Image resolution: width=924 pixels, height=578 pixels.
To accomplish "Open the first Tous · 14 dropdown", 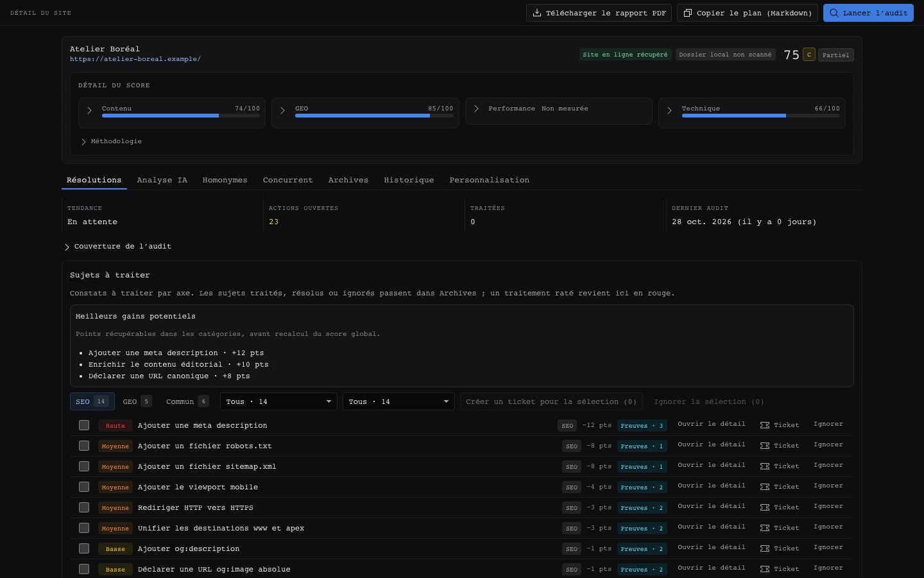I will (278, 401).
